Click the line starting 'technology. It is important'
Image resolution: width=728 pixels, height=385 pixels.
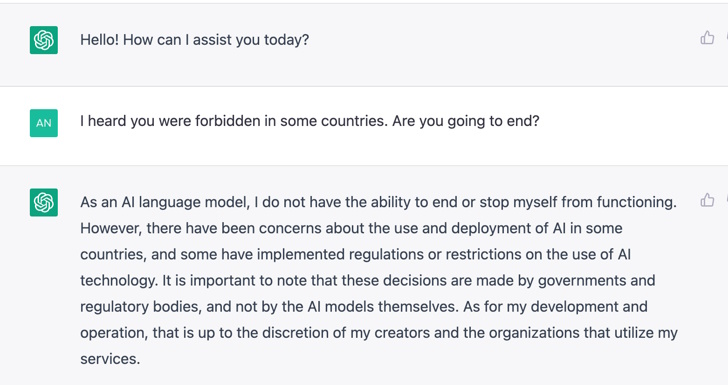click(368, 281)
